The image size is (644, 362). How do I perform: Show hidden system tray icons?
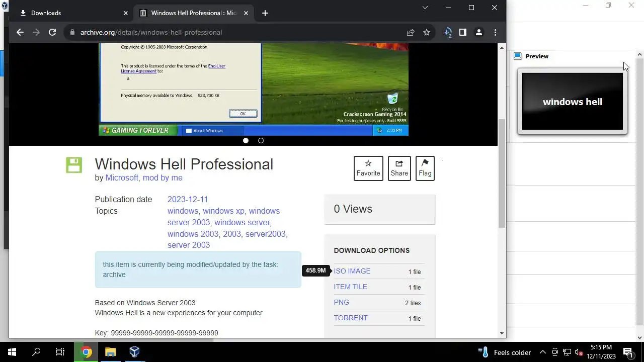click(x=543, y=352)
